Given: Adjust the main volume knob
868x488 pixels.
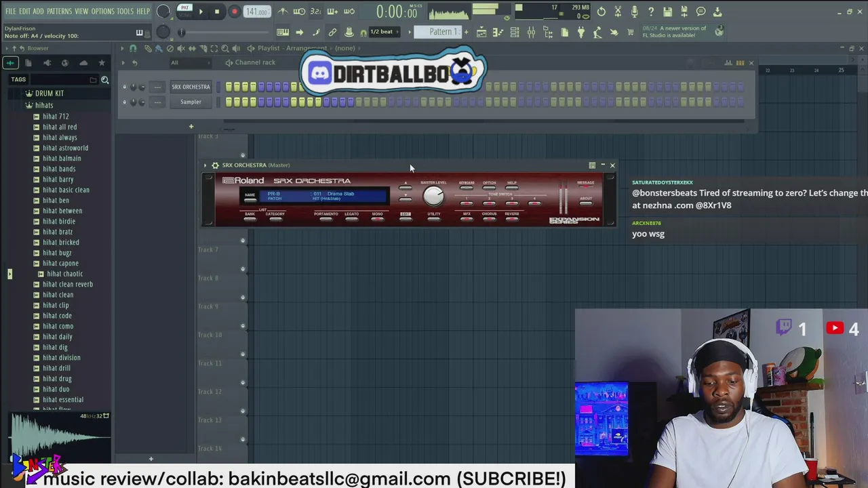Looking at the screenshot, I should click(x=163, y=12).
